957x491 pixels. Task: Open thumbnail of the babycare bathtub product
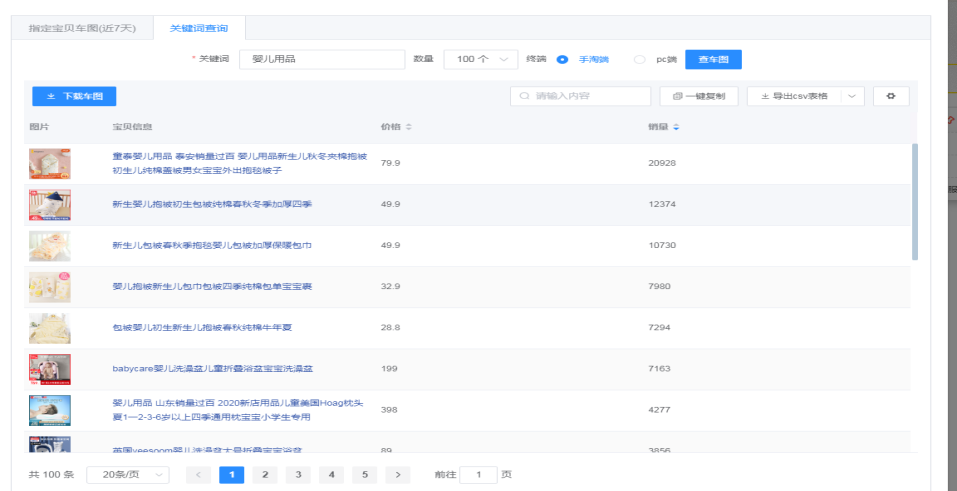49,369
